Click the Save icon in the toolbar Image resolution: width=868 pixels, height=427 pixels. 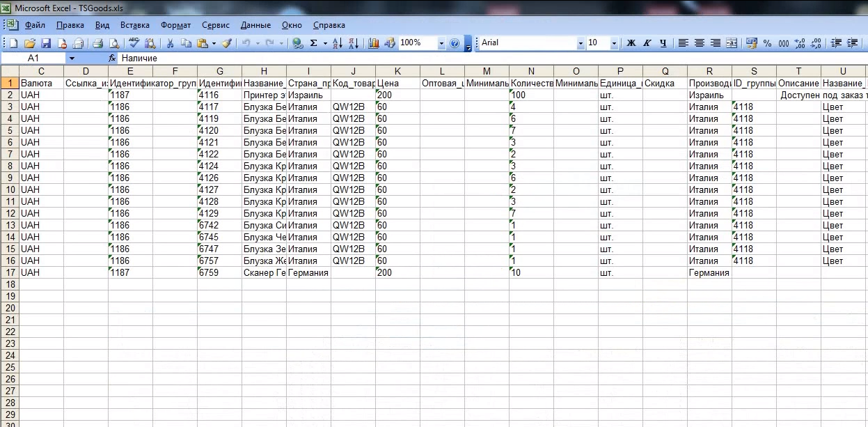[45, 43]
